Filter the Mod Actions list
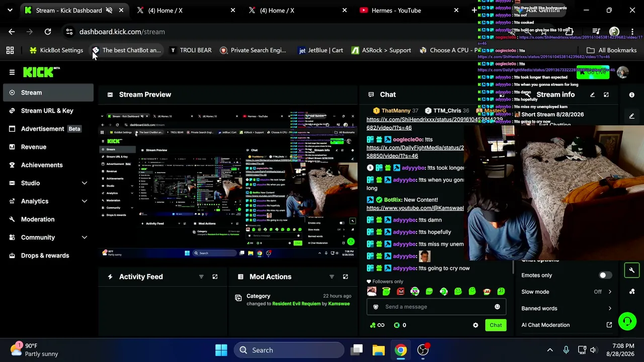 pyautogui.click(x=332, y=277)
